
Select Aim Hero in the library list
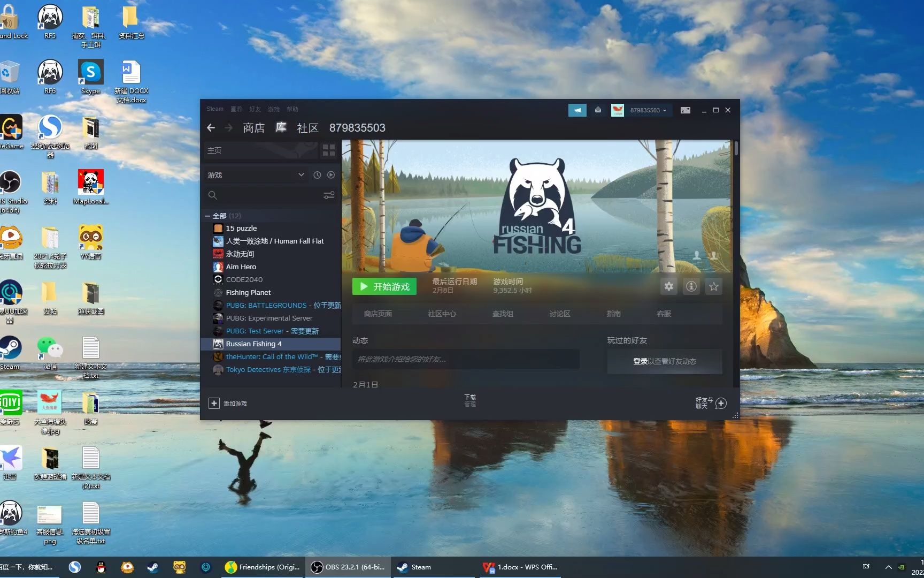(271, 267)
